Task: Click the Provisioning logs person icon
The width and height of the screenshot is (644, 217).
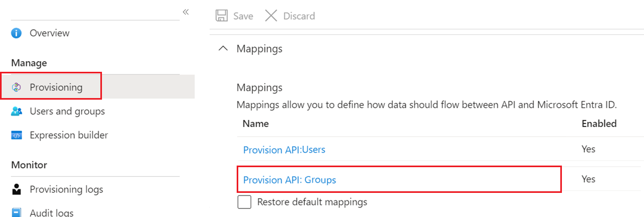Action: point(17,189)
